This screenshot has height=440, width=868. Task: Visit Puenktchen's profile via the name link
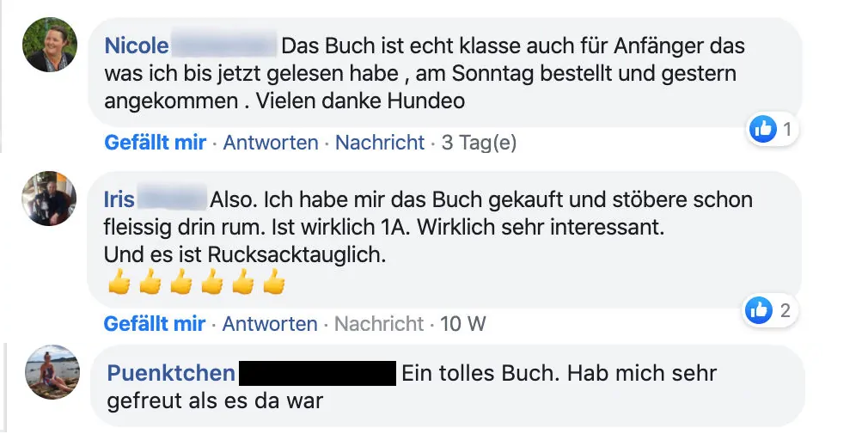click(171, 373)
